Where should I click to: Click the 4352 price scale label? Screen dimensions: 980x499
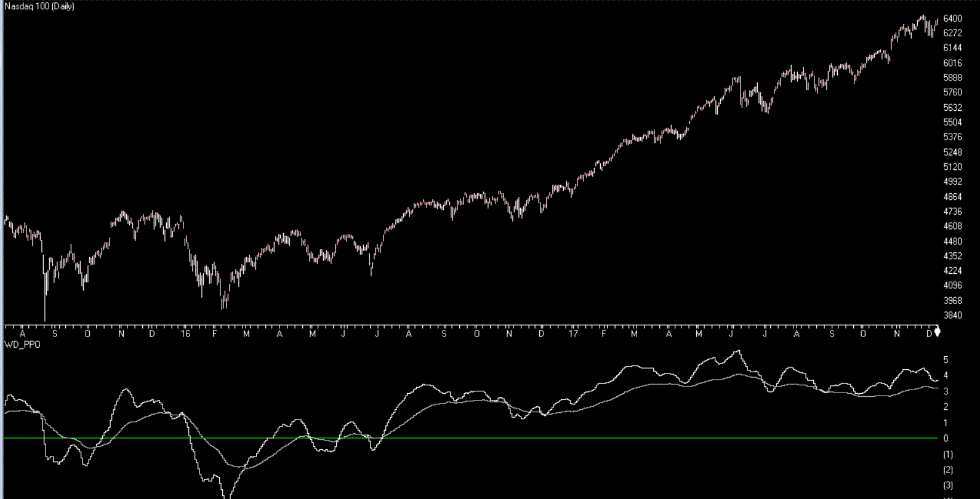coord(952,256)
